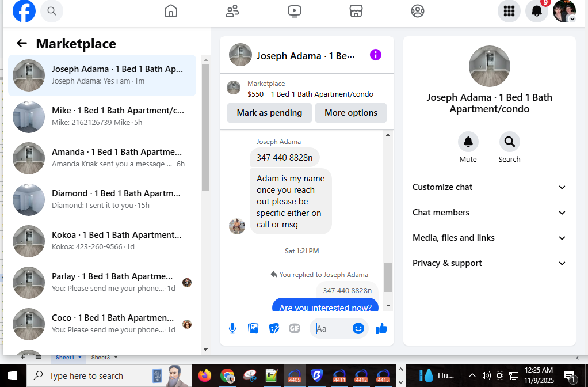Viewport: 588px width, 387px height.
Task: Click the Facebook logo
Action: click(x=24, y=11)
